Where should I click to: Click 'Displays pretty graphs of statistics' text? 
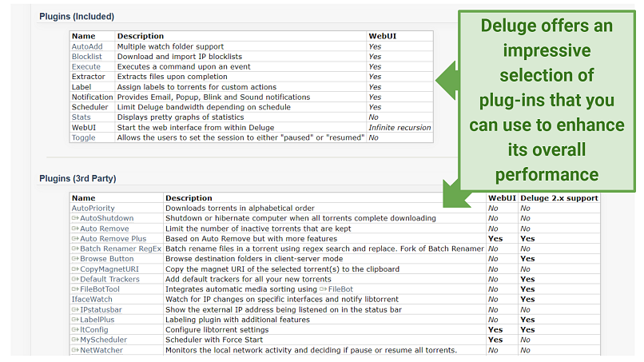(x=181, y=117)
